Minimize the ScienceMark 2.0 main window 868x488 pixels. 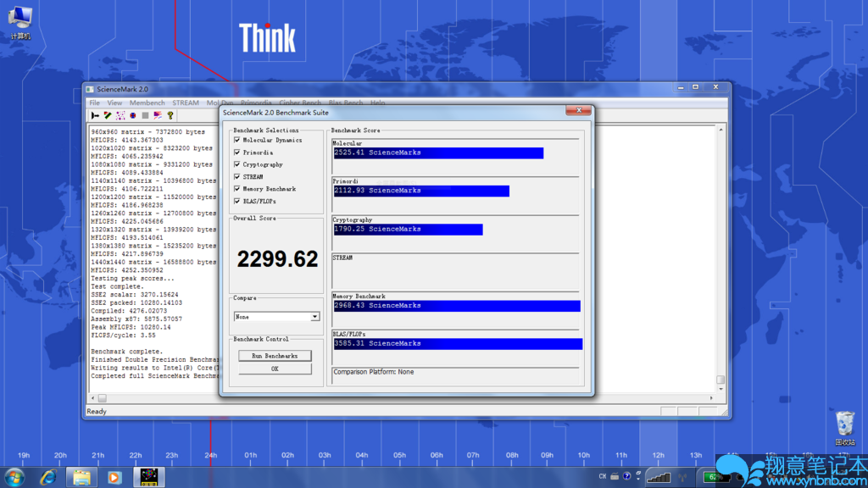(x=681, y=87)
